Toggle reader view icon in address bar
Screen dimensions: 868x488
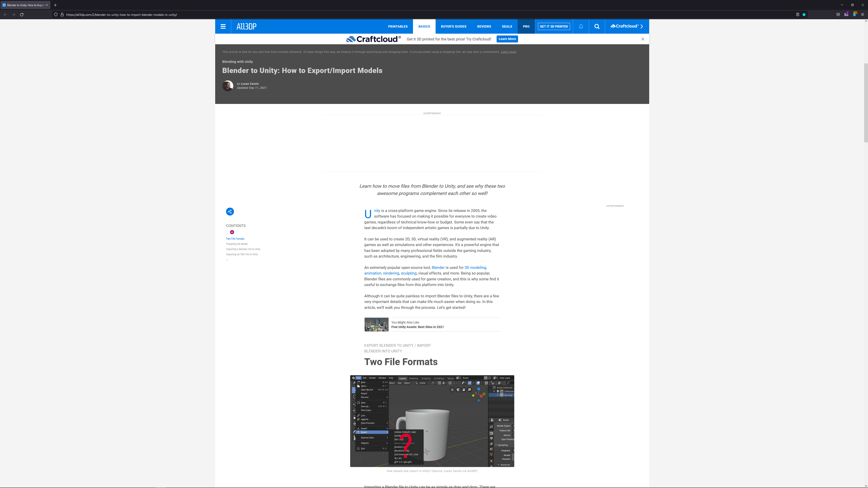[x=797, y=14]
